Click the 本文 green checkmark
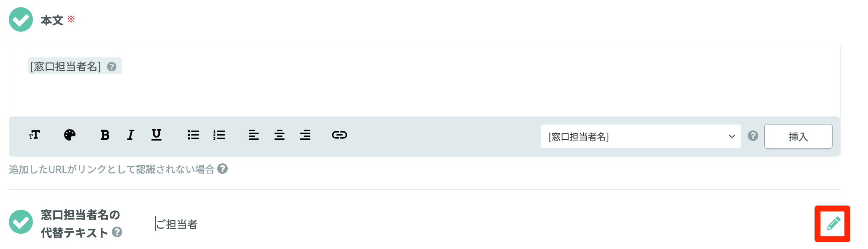The width and height of the screenshot is (868, 249). click(21, 19)
